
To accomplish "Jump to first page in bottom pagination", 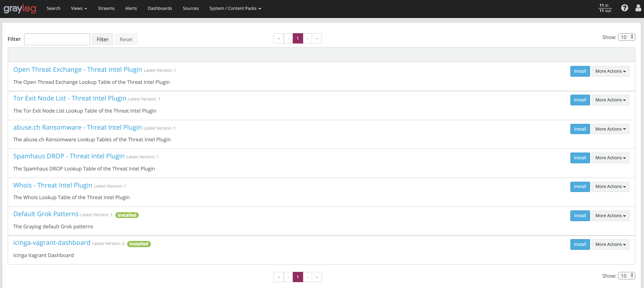I will (279, 277).
